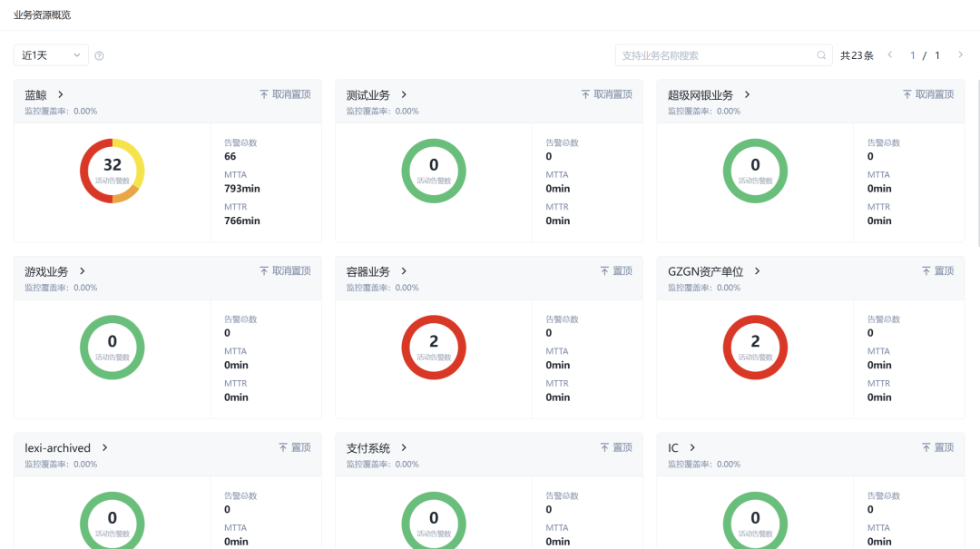Open the 容器业务 business title
Image resolution: width=980 pixels, height=549 pixels.
(x=368, y=271)
